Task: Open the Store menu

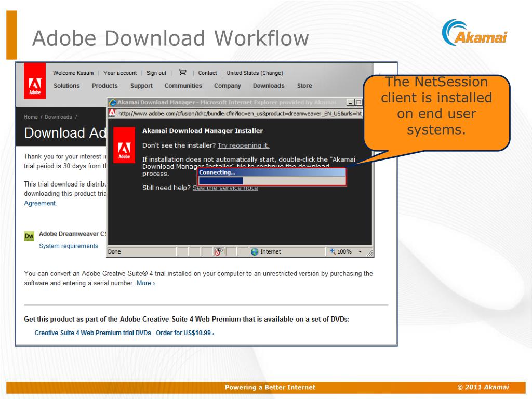Action: point(304,86)
